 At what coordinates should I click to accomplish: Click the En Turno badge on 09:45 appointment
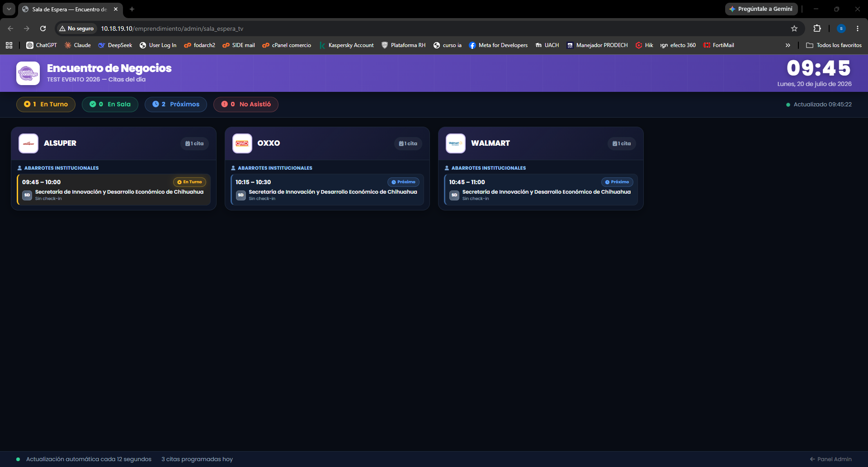coord(189,182)
